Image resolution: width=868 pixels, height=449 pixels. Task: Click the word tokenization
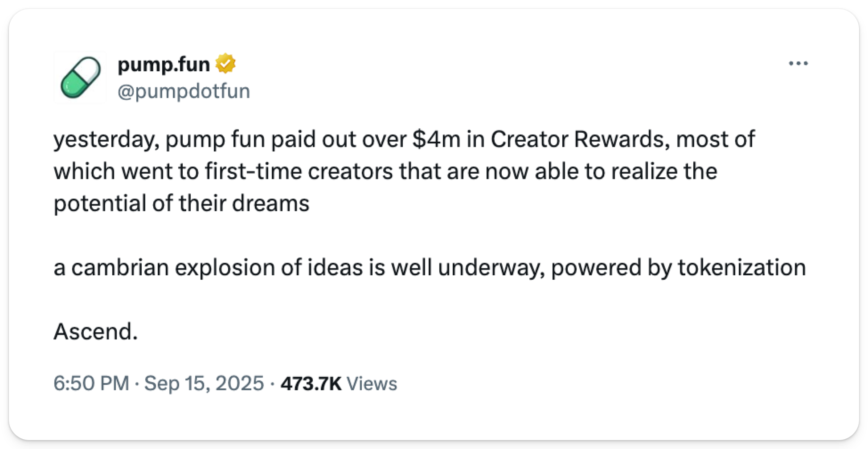(x=741, y=268)
